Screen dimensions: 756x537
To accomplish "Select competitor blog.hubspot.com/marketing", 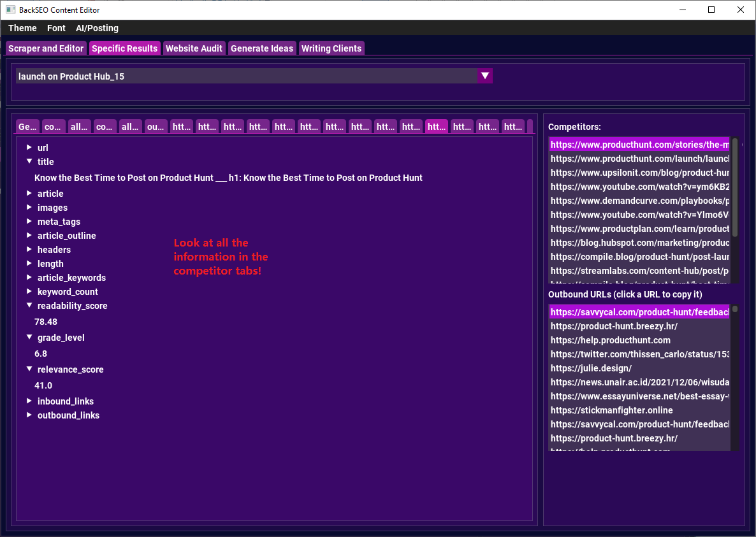I will point(639,242).
